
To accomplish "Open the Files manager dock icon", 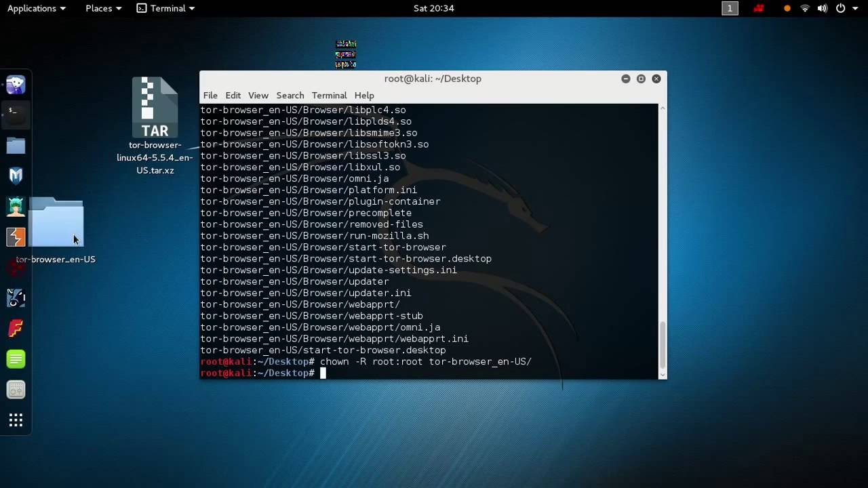I will [16, 145].
